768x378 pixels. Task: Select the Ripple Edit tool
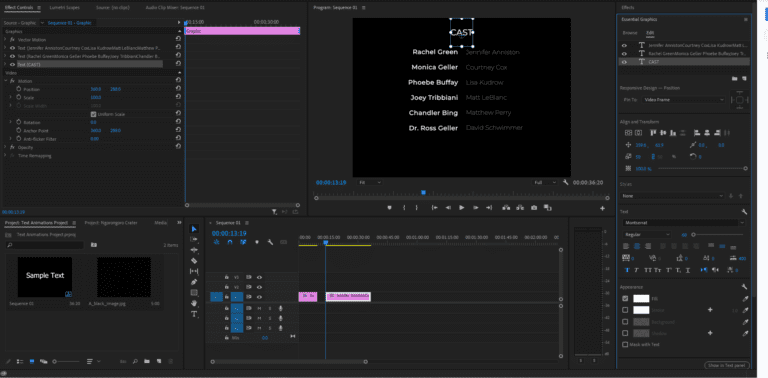(194, 250)
